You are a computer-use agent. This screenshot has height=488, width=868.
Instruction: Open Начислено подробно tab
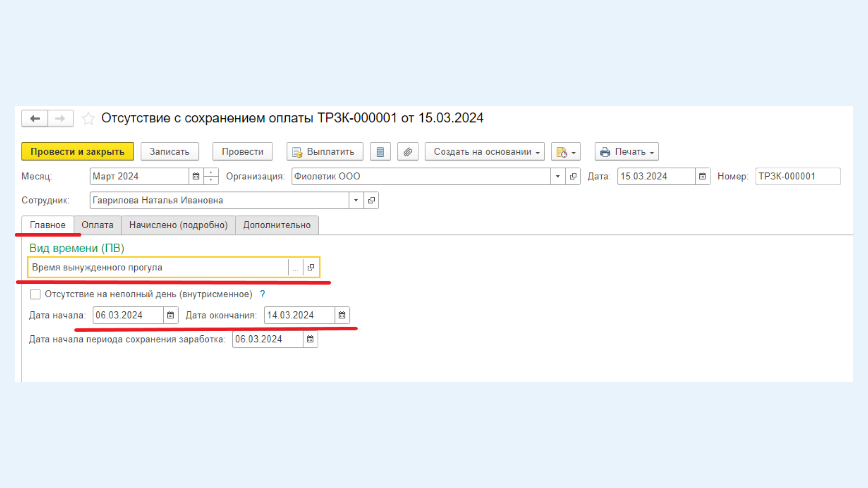tap(178, 225)
